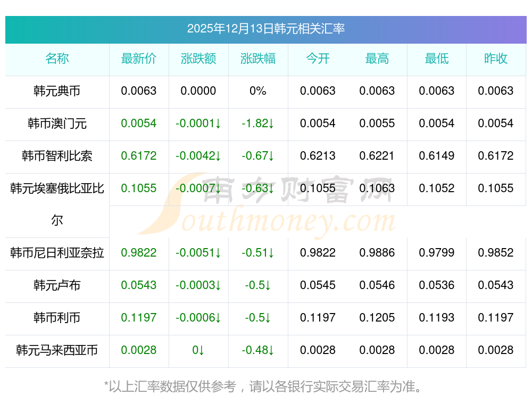Click 韩元卢布 highest value 0.0546
Viewport: 532px width, 403px height.
click(377, 285)
